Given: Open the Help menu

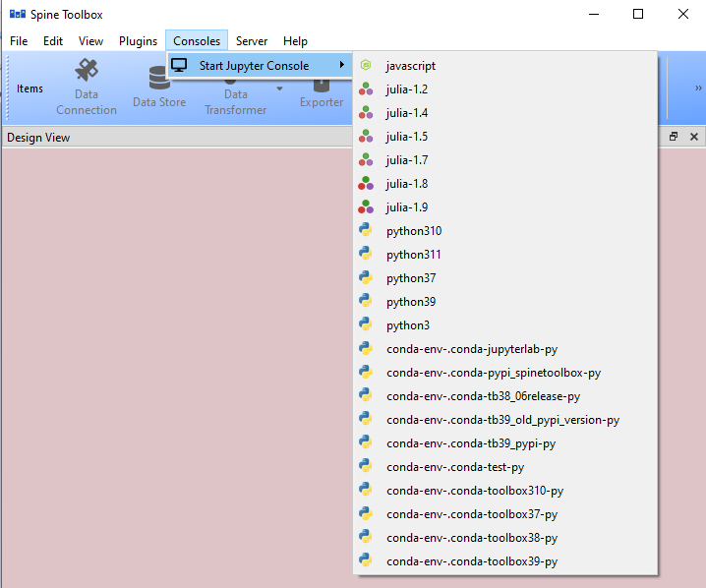Looking at the screenshot, I should [295, 41].
